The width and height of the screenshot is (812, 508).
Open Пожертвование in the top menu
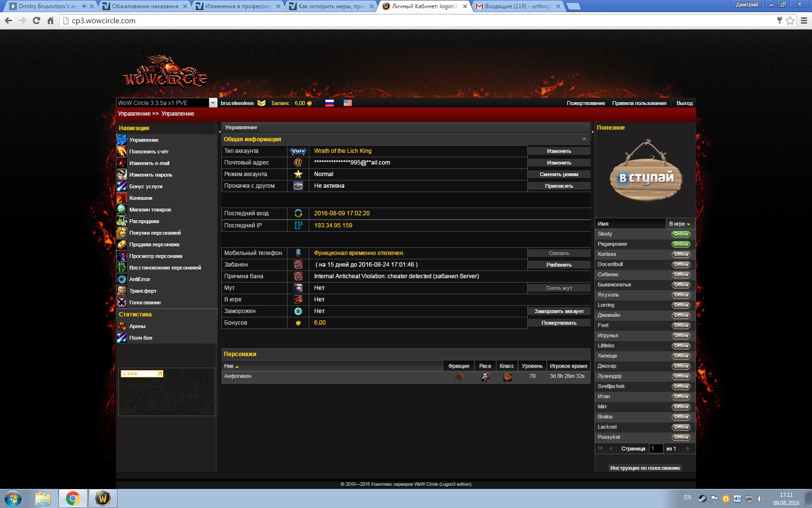coord(585,103)
